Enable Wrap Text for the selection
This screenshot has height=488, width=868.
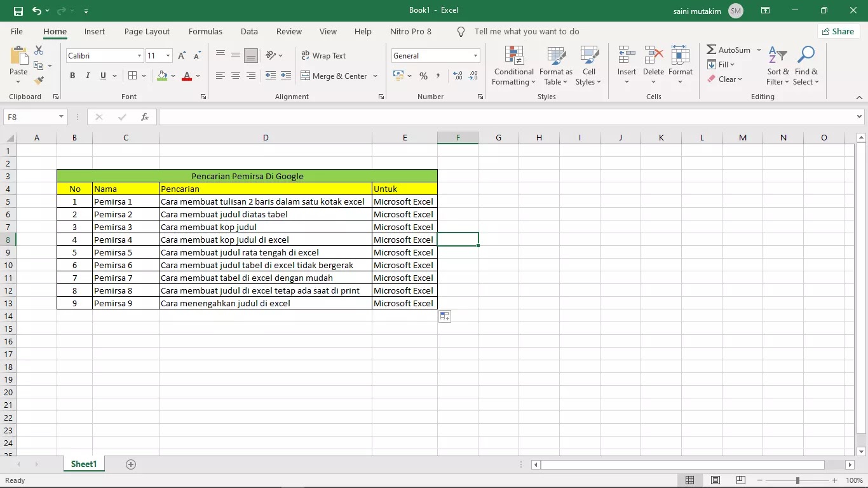coord(323,56)
